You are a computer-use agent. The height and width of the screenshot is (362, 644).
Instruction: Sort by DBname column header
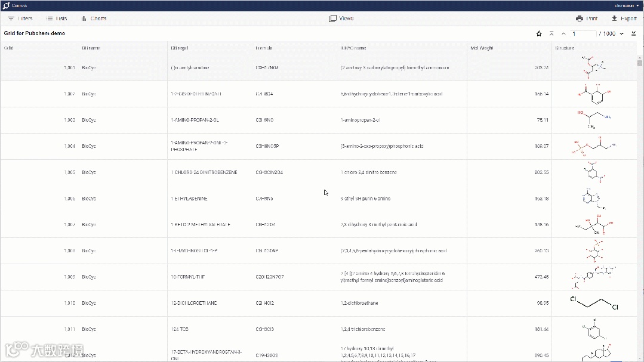(x=91, y=48)
